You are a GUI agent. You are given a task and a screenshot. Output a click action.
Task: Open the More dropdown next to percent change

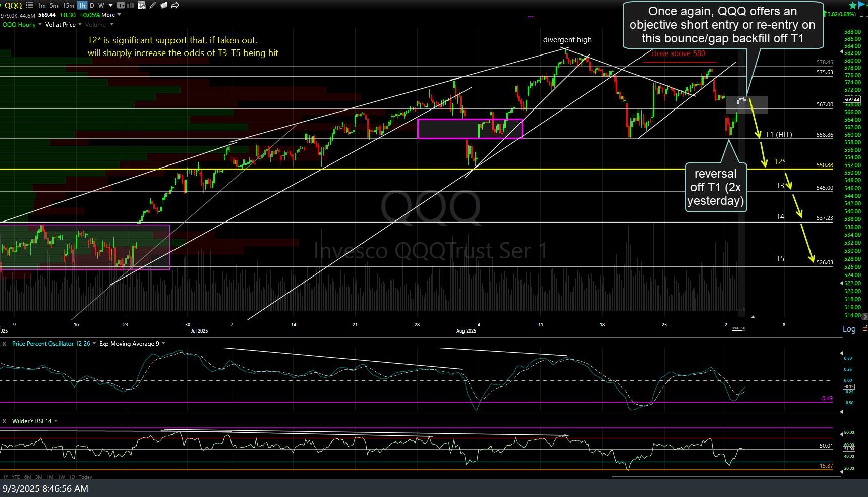pyautogui.click(x=112, y=14)
